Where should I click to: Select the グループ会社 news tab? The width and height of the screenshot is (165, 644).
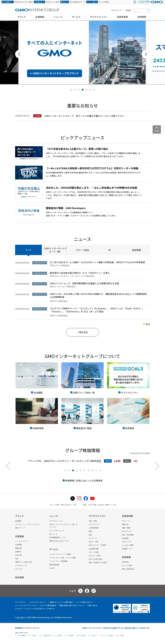pyautogui.click(x=82, y=250)
